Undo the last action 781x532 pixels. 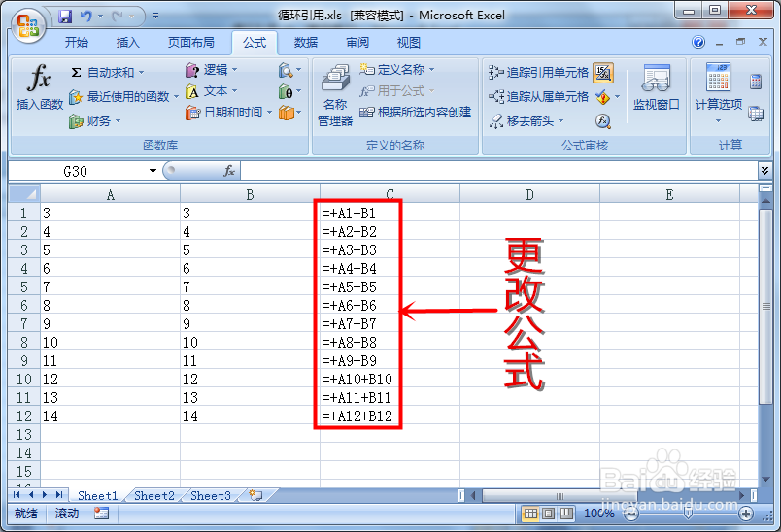(x=86, y=17)
